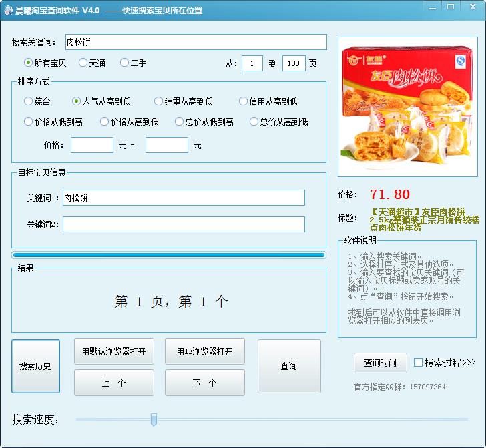The image size is (486, 448).
Task: Click the maximum price input box
Action: [x=167, y=145]
